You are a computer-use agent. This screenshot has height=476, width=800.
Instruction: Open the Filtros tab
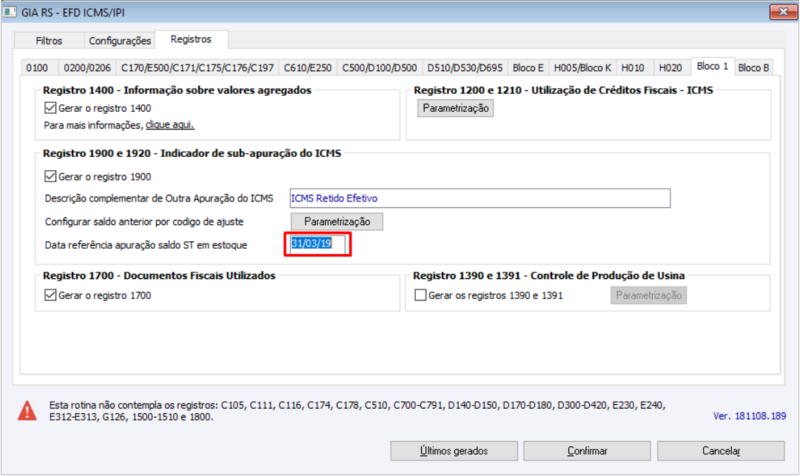(49, 40)
